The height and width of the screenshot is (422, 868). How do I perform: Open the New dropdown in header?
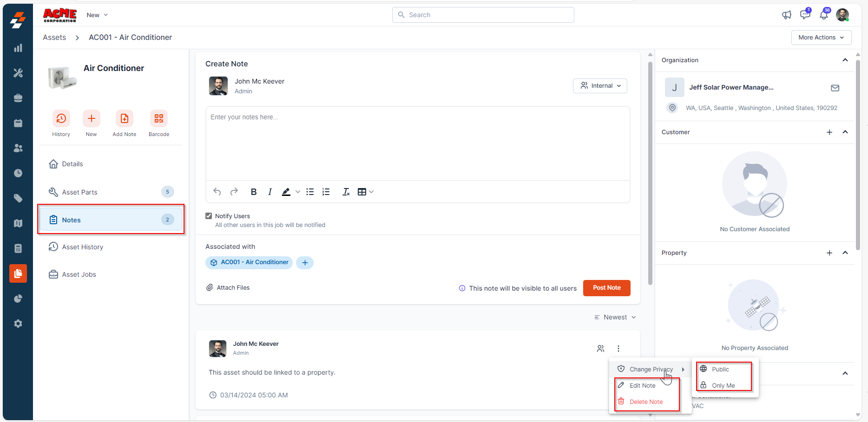tap(97, 15)
